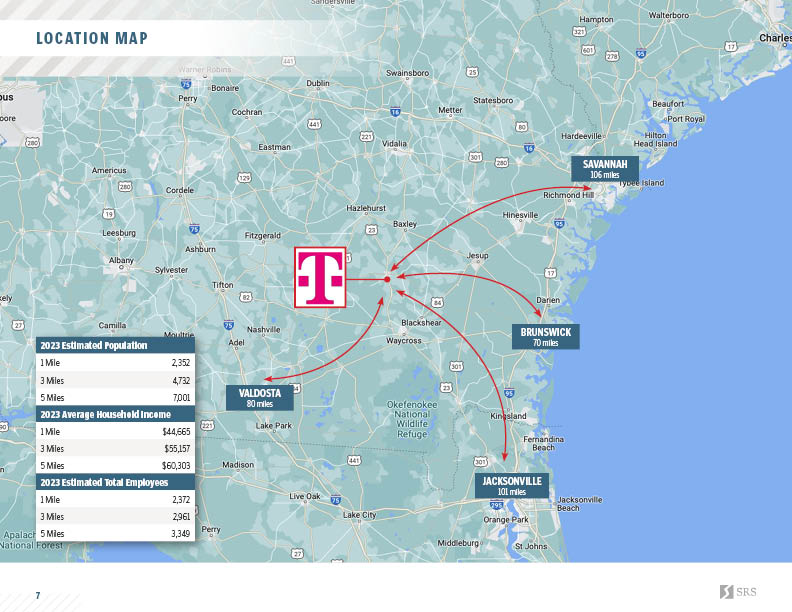This screenshot has width=792, height=612.
Task: Click the Hilton Head Island label
Action: click(656, 139)
